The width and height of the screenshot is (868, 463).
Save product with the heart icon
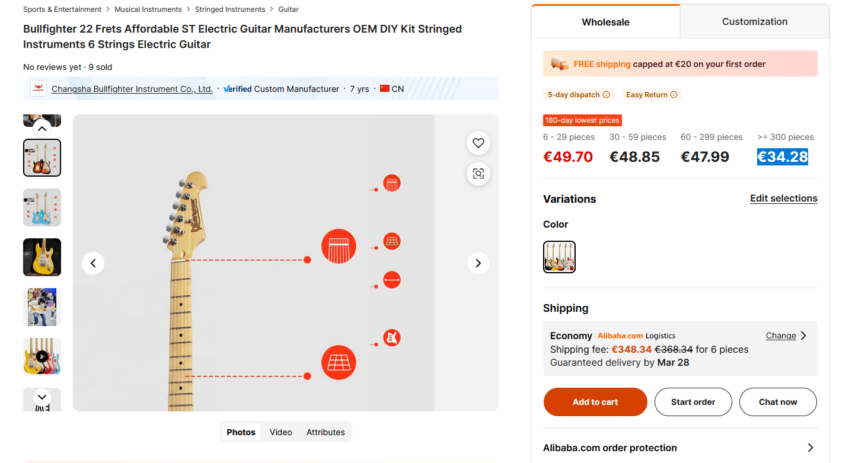[x=478, y=143]
